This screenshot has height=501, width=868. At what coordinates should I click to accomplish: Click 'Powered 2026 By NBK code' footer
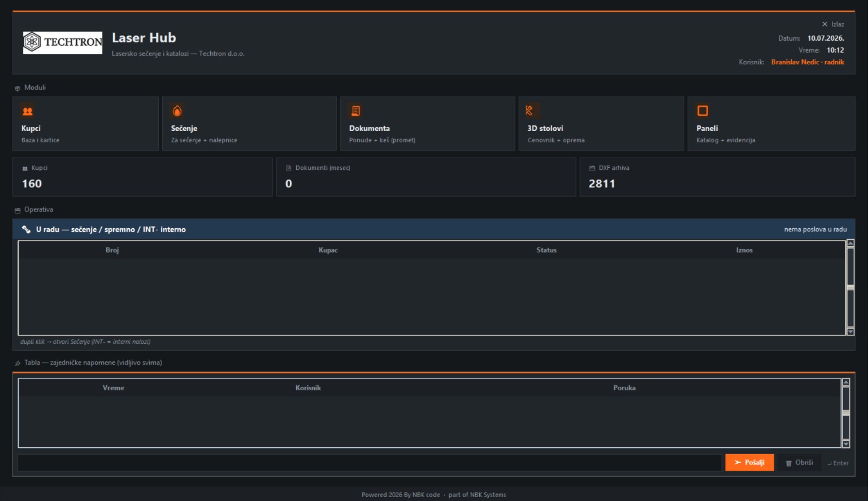click(x=401, y=495)
